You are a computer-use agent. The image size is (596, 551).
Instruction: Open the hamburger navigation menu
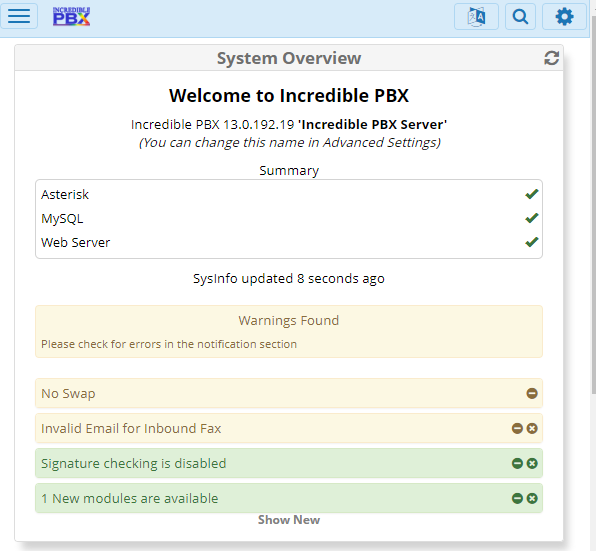(x=19, y=16)
